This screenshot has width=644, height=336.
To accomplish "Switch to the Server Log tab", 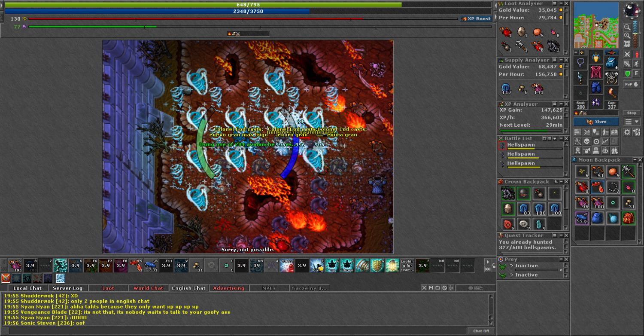I will click(x=67, y=288).
